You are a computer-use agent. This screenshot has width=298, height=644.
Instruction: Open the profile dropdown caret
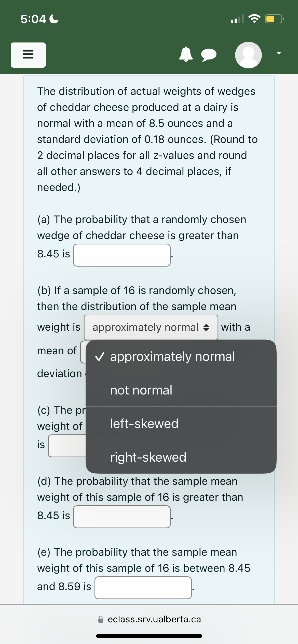pos(279,53)
